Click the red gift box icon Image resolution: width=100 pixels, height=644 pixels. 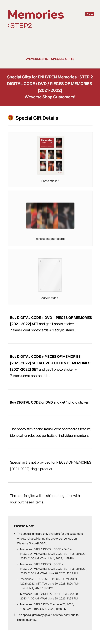[11, 118]
